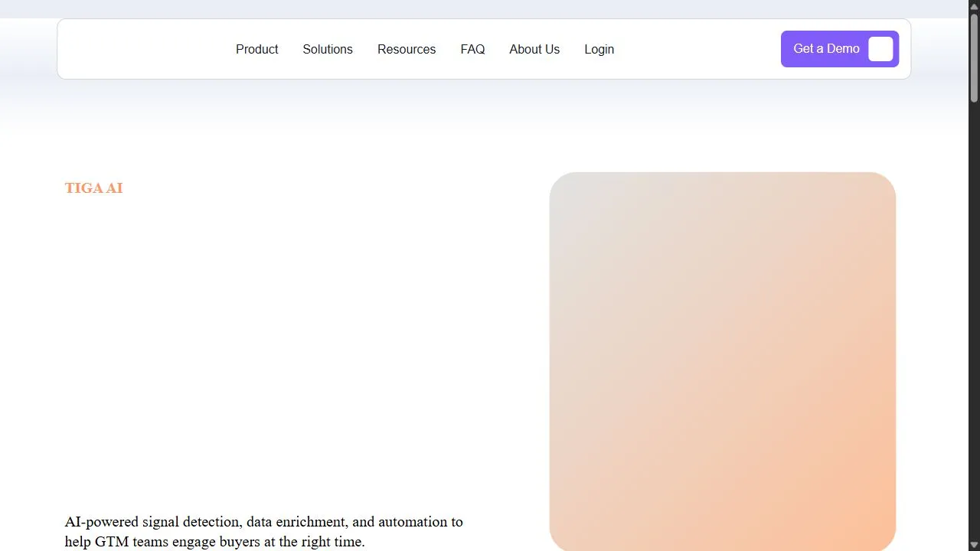Viewport: 980px width, 551px height.
Task: Expand the Solutions navigation item
Action: point(328,49)
